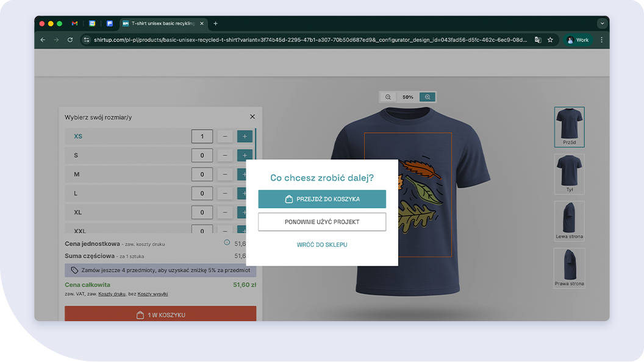Open the third pinned blue tab
The width and height of the screenshot is (644, 362).
tap(110, 23)
